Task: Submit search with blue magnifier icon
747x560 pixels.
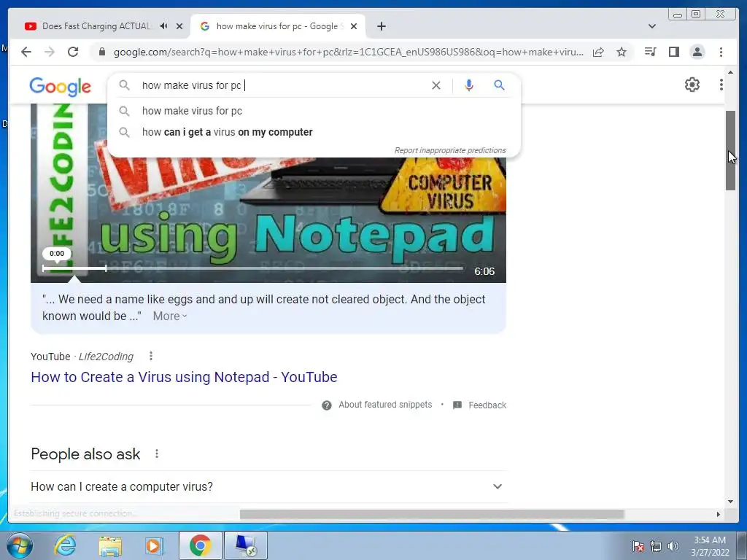Action: (x=499, y=85)
